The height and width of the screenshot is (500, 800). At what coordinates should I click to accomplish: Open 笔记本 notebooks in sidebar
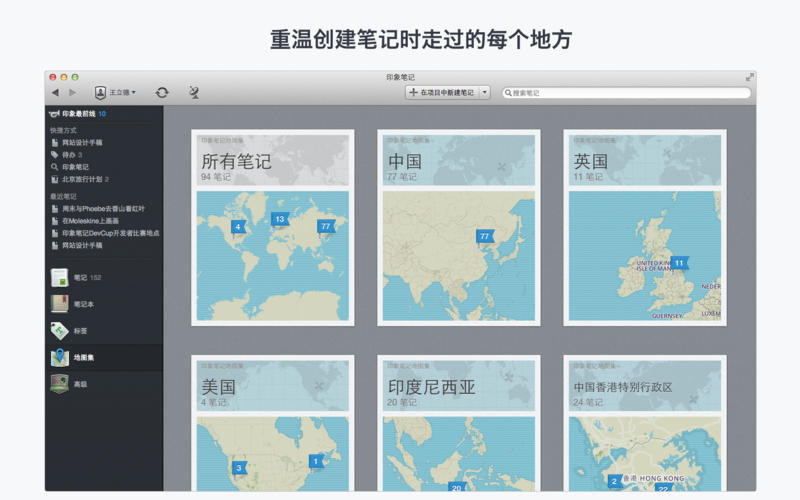coord(83,304)
